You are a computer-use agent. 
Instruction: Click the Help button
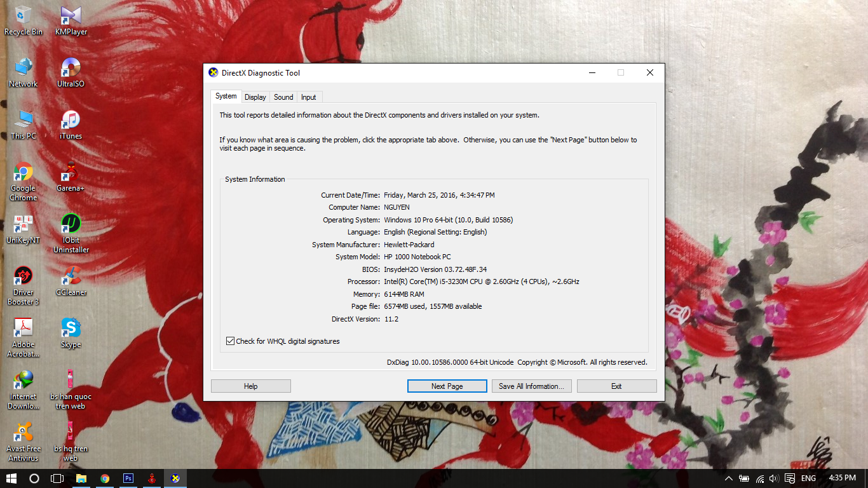pyautogui.click(x=251, y=386)
